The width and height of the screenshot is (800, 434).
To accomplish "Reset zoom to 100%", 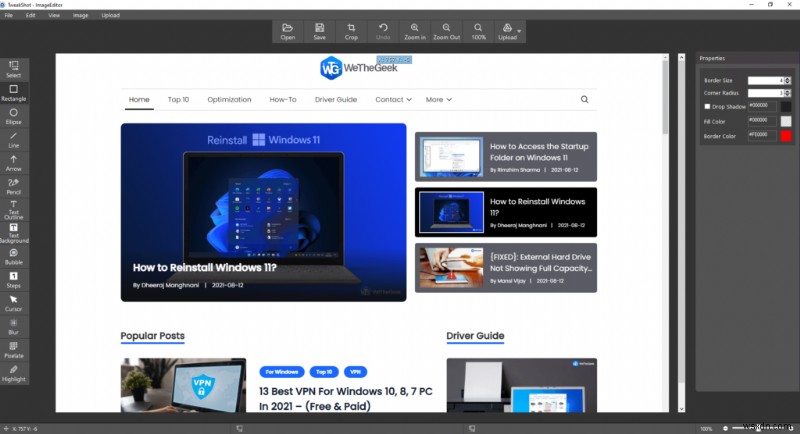I will 478,32.
